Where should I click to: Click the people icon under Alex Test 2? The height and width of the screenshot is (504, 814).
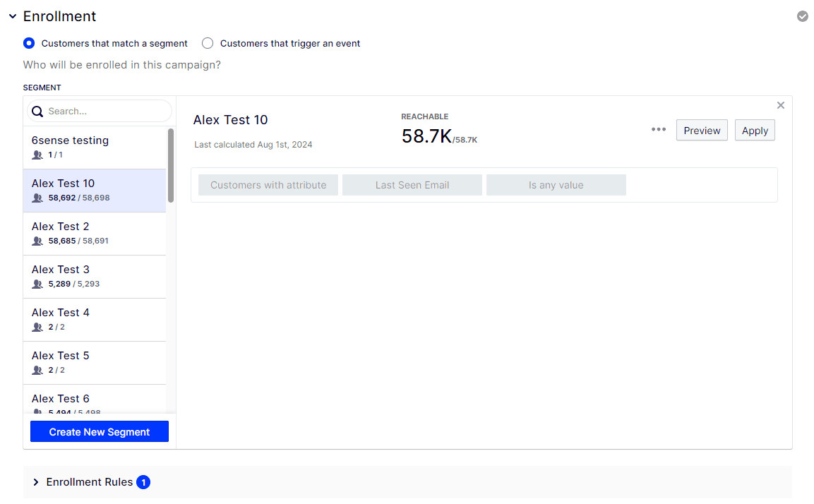pyautogui.click(x=38, y=241)
